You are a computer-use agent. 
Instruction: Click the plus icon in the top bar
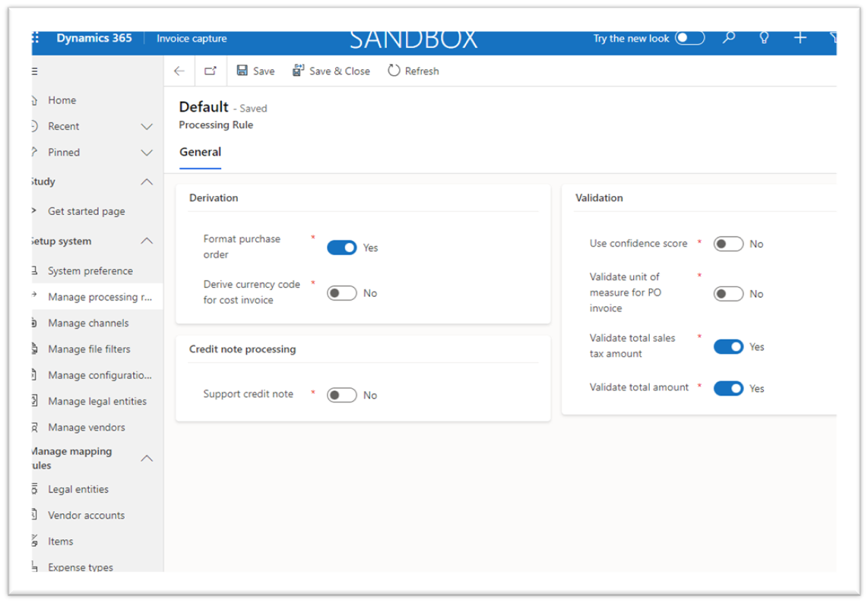point(799,38)
